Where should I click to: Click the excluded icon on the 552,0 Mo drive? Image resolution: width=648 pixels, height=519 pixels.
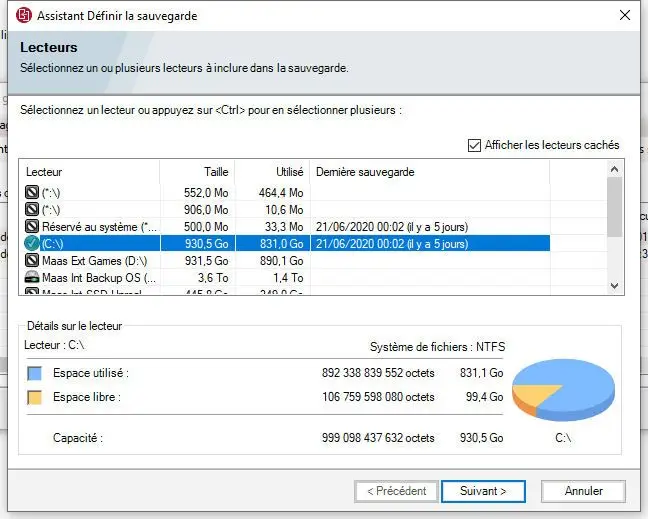(x=32, y=192)
